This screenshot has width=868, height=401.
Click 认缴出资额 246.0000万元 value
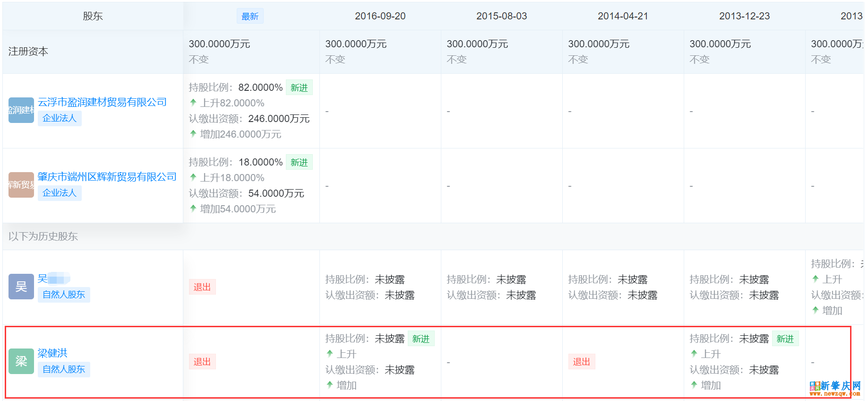pyautogui.click(x=279, y=119)
